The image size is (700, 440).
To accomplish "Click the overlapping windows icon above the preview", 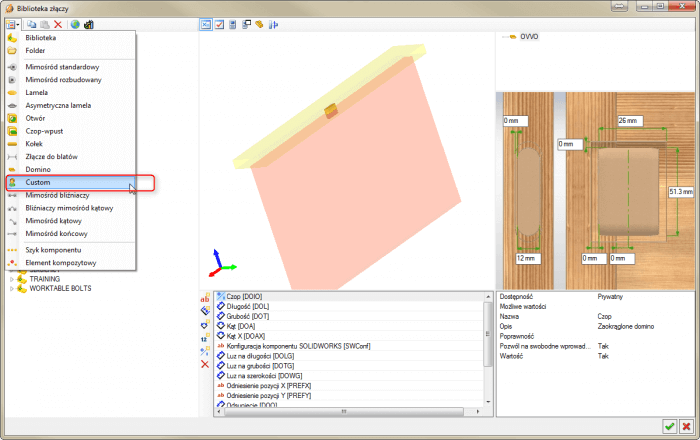I will 246,25.
